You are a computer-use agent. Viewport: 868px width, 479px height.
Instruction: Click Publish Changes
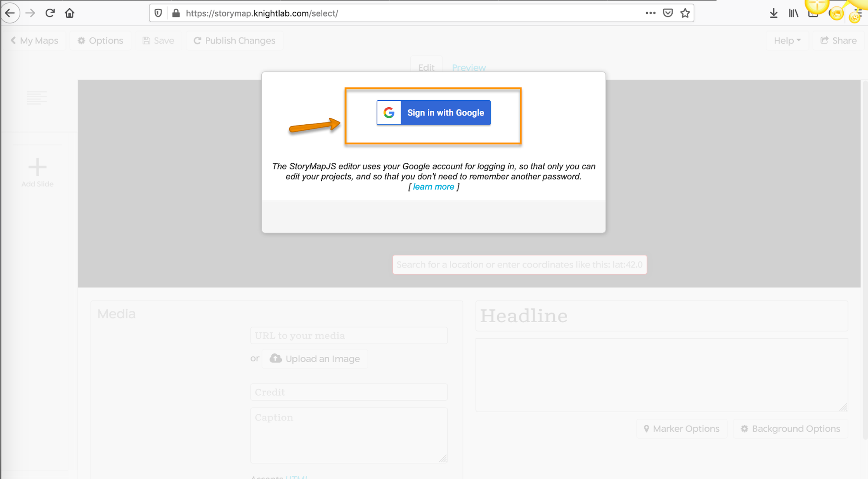point(234,40)
